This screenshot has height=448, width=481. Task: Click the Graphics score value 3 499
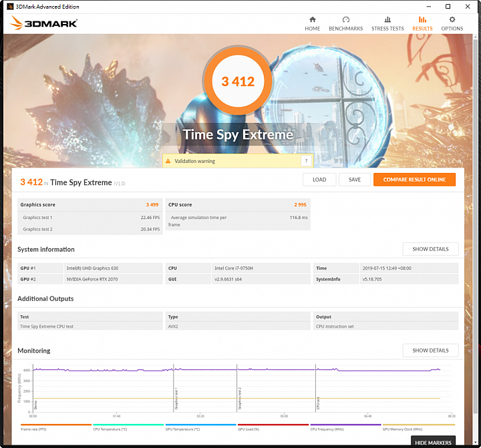click(x=152, y=204)
